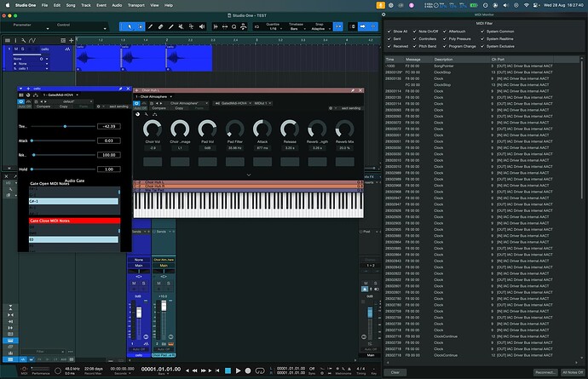
Task: Open the track list icon
Action: (x=8, y=40)
